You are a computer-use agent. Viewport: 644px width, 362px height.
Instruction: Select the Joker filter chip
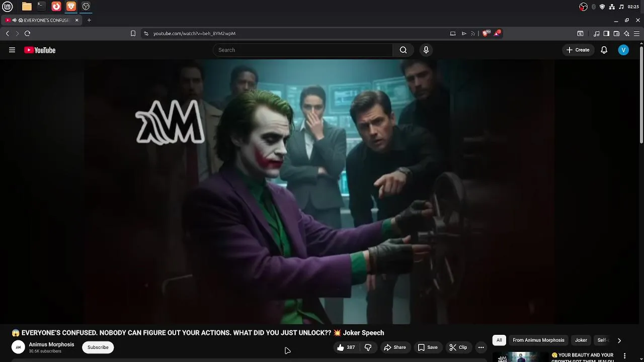pyautogui.click(x=581, y=340)
